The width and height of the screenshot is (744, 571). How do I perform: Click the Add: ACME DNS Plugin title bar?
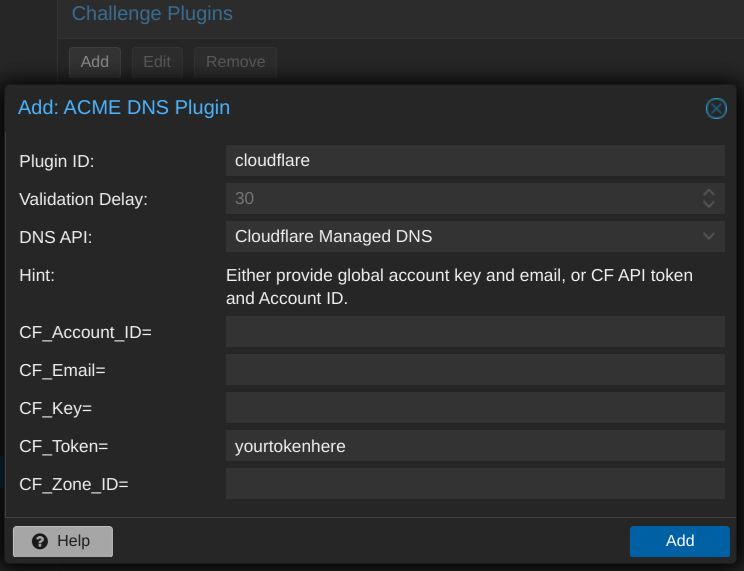[350, 107]
